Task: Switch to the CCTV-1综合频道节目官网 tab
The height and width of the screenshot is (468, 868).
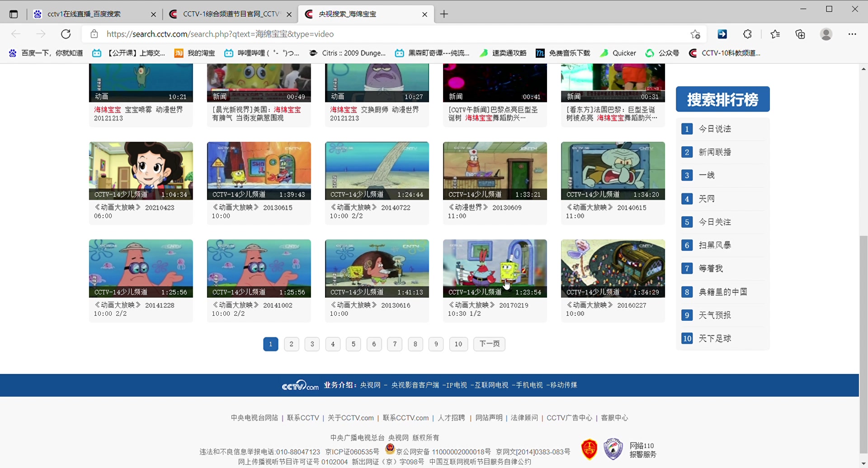Action: click(231, 14)
